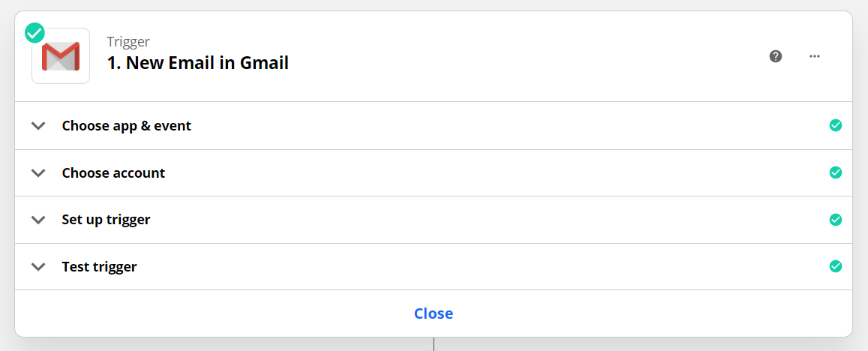Open the Choose account section
Viewport: 868px width, 351px height.
113,173
